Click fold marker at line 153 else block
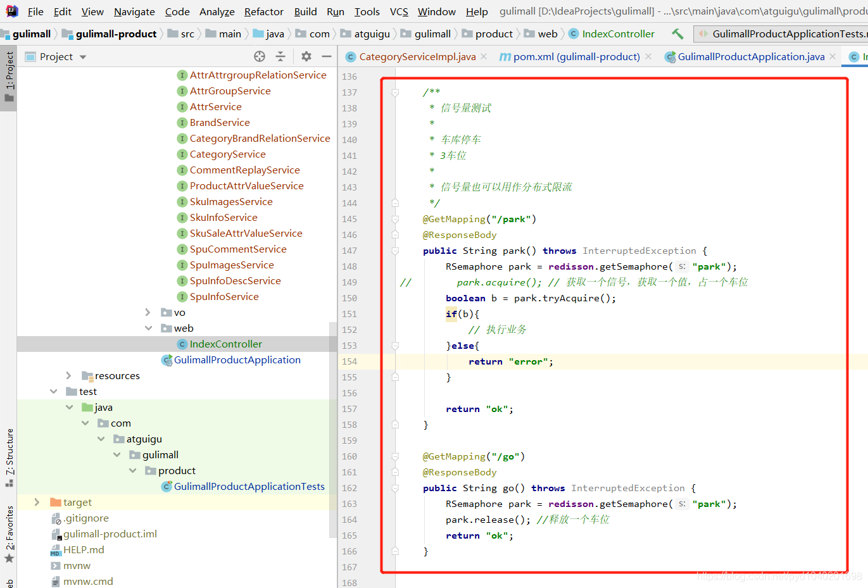This screenshot has width=868, height=588. (395, 346)
